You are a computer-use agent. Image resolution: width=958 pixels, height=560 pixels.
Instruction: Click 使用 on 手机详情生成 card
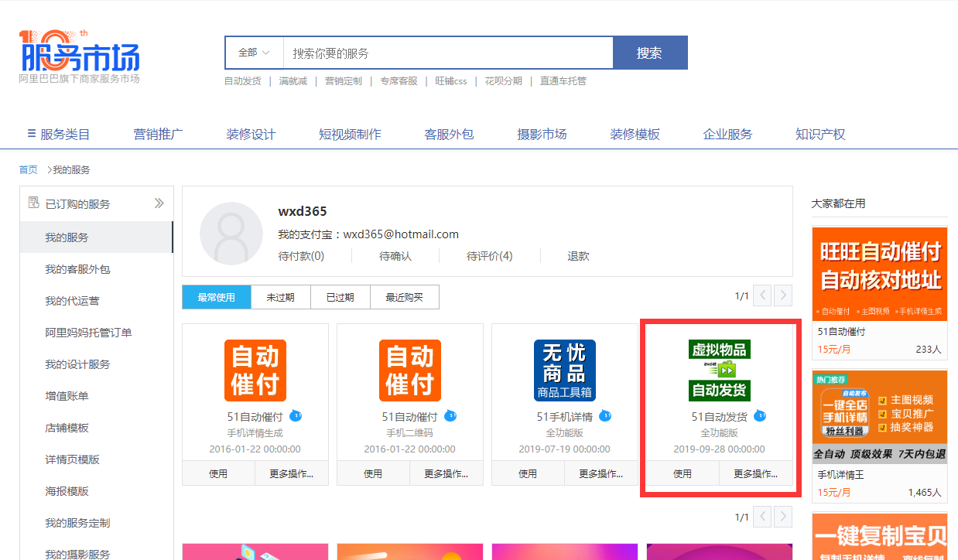tap(218, 473)
